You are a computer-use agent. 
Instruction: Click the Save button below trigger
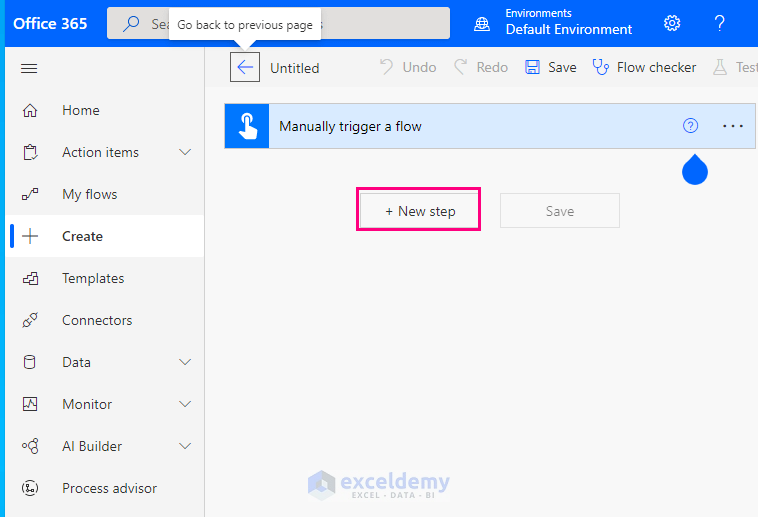point(560,211)
